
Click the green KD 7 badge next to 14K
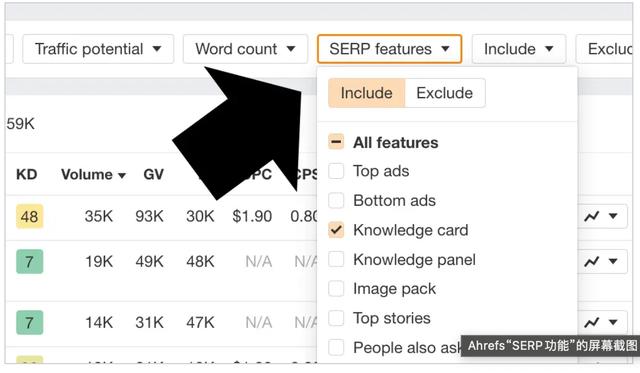[29, 322]
